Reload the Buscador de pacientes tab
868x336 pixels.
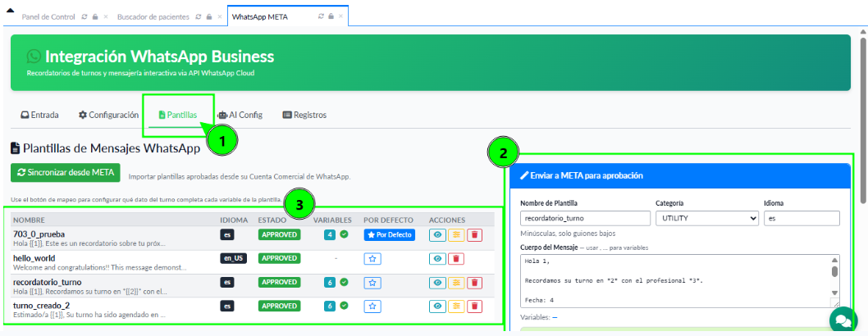199,16
